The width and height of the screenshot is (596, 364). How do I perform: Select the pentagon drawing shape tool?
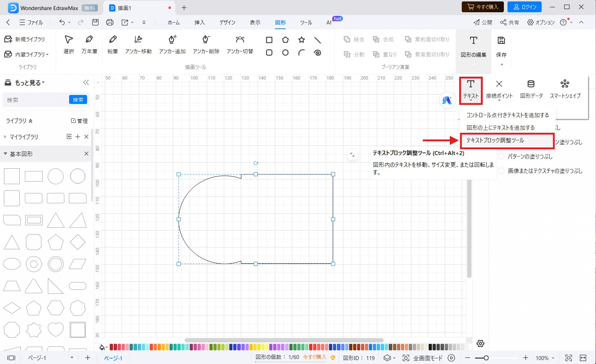285,40
